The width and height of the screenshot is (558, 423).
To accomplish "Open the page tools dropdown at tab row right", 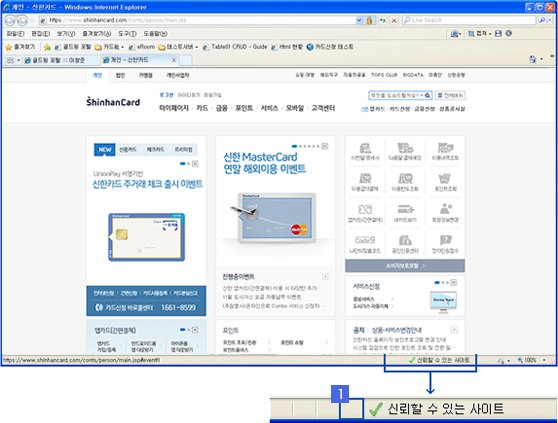I will [541, 59].
